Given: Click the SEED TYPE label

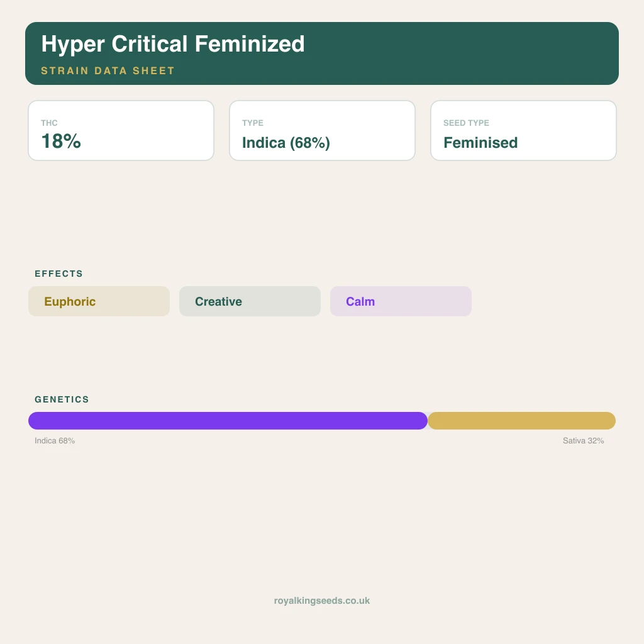Looking at the screenshot, I should 466,123.
